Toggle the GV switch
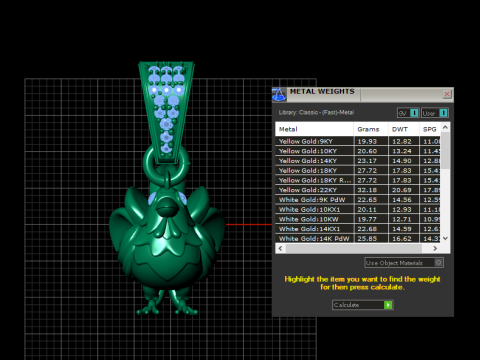480x360 pixels. coord(408,113)
